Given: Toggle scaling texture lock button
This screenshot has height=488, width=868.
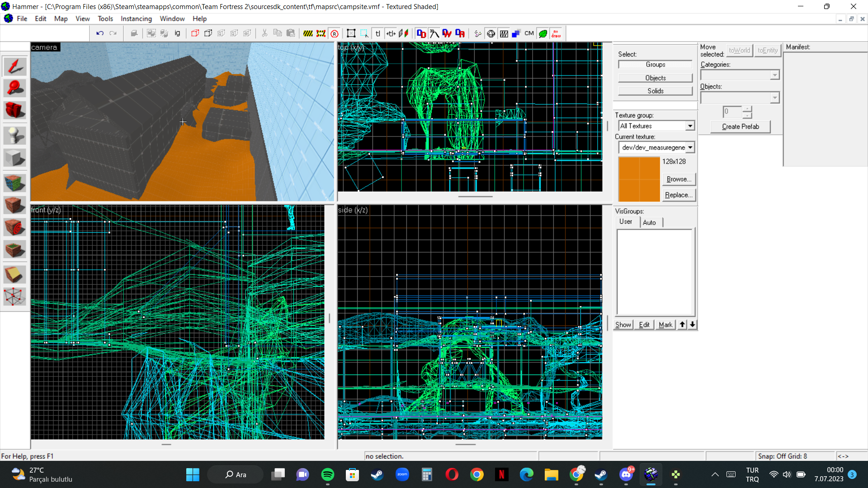Looking at the screenshot, I should click(391, 33).
